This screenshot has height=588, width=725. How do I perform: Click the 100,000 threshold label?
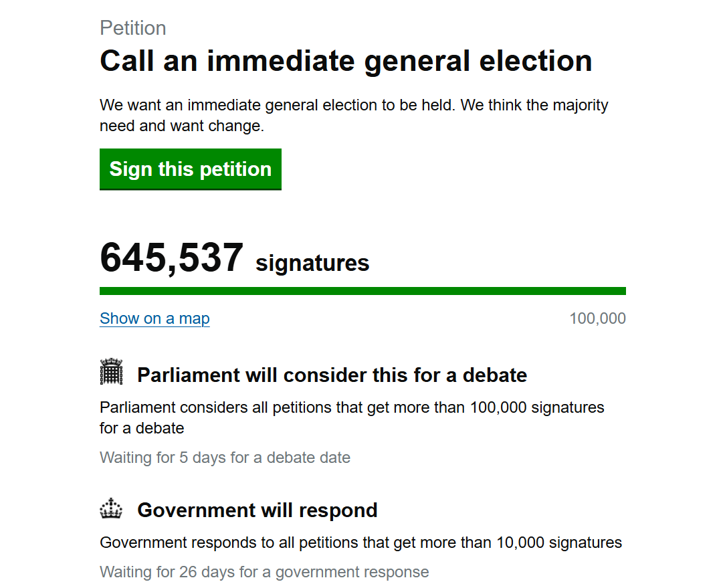click(597, 318)
